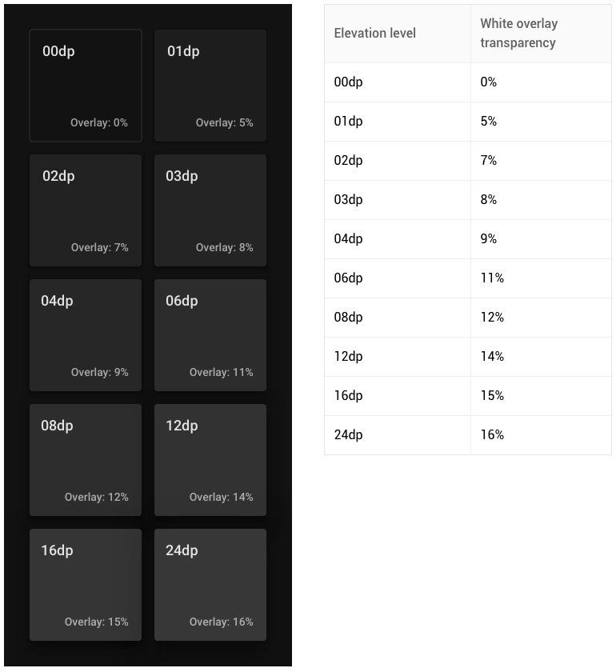Viewport: 616px width, 672px height.
Task: Select the 01dp elevation card
Action: coord(210,86)
